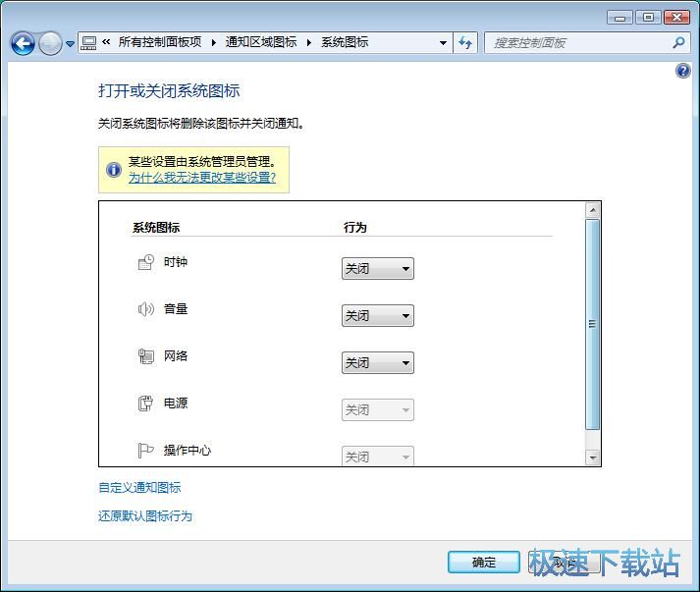Click the disabled 操作中心 behavior dropdown
This screenshot has height=592, width=700.
(378, 457)
